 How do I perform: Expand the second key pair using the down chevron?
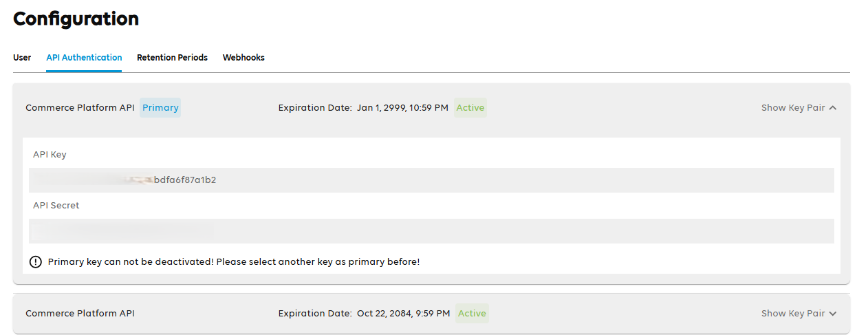833,314
